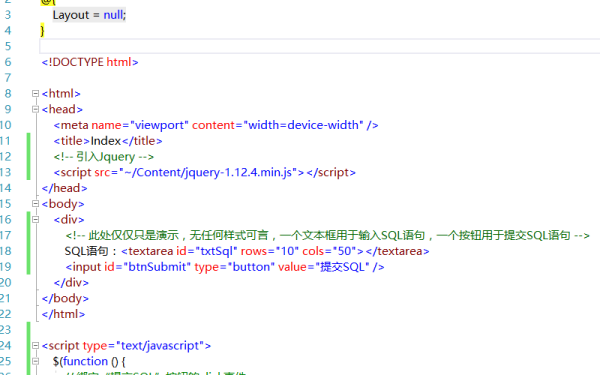Click the long comment about SQL语句 demo
The image size is (600, 375).
coord(327,235)
